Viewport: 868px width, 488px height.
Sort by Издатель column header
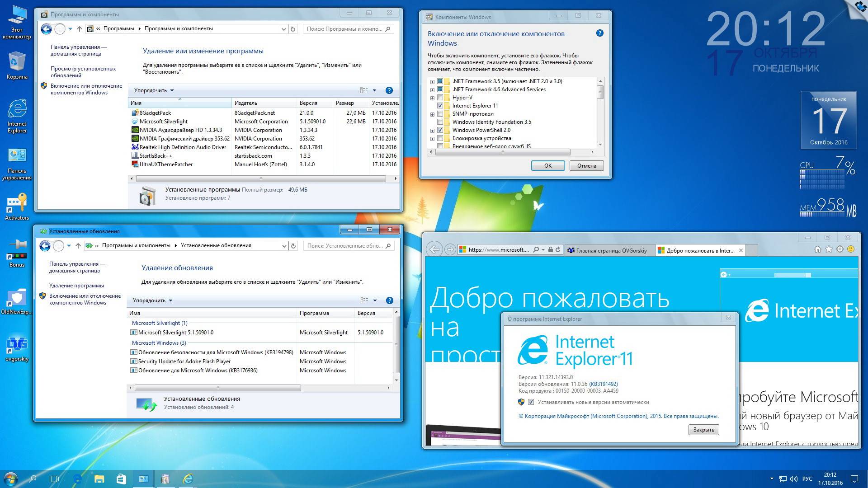click(x=264, y=103)
